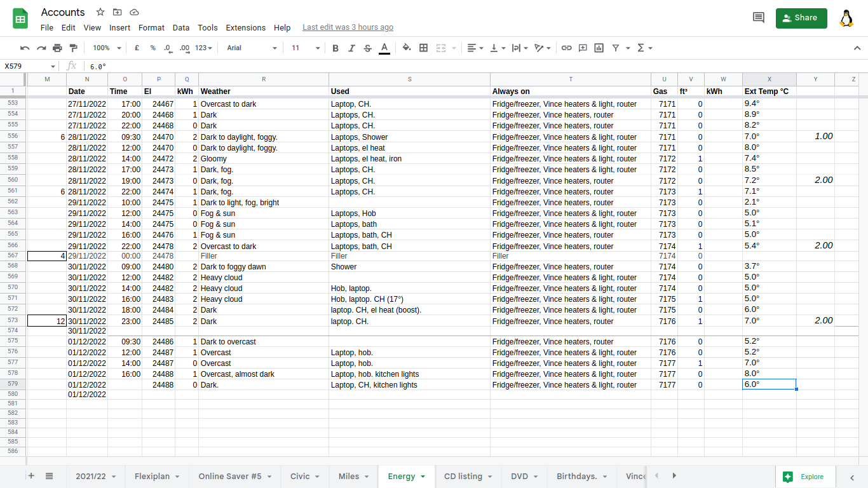This screenshot has width=868, height=488.
Task: Toggle bold formatting
Action: pos(336,48)
